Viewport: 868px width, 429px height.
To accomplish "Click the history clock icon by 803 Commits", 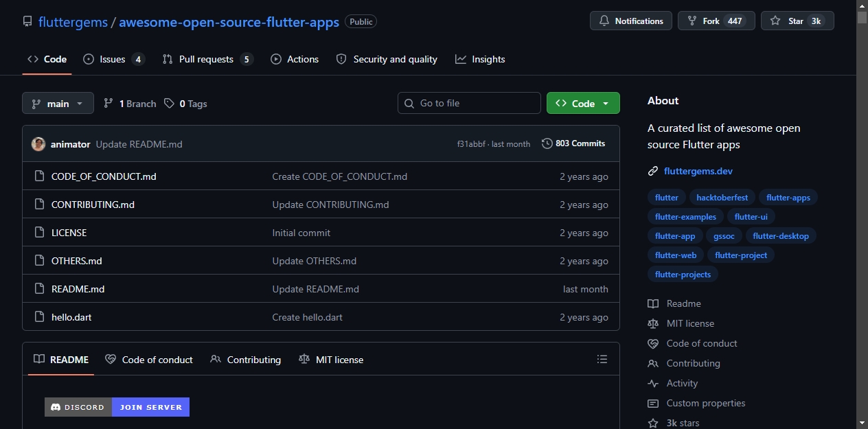I will (x=547, y=143).
